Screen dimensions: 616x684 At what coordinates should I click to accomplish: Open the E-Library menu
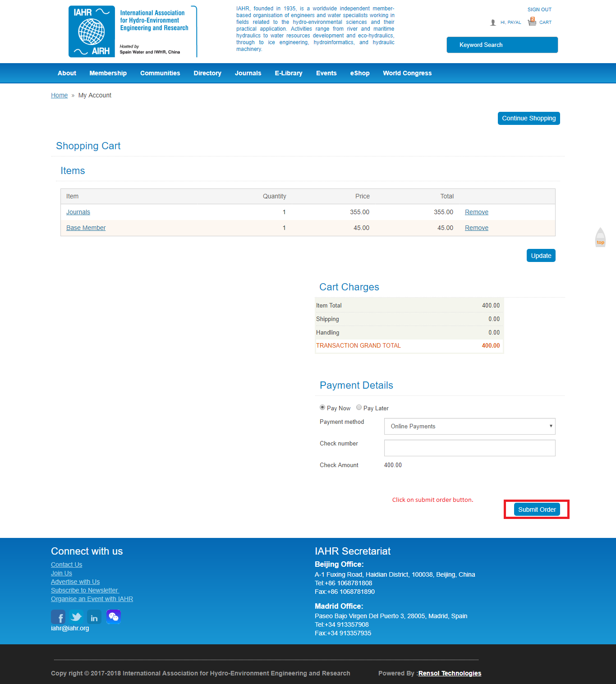(289, 73)
